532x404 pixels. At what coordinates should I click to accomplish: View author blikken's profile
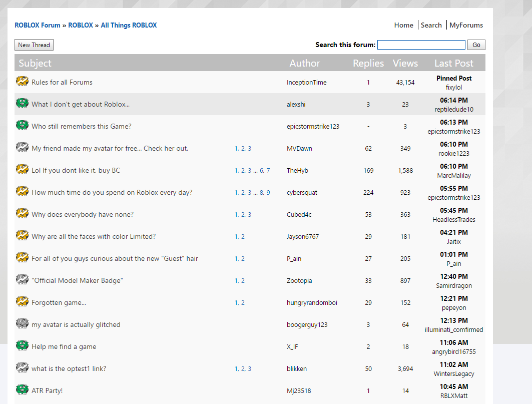tap(297, 368)
